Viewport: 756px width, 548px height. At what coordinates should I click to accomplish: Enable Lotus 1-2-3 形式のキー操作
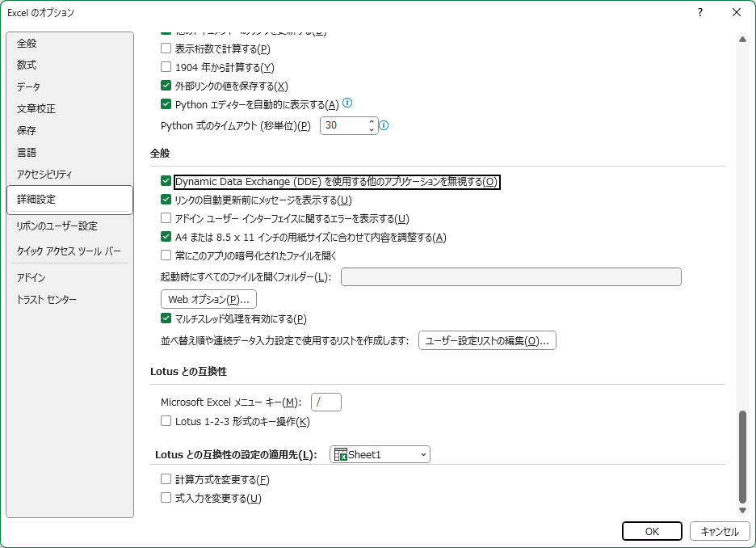coord(166,420)
